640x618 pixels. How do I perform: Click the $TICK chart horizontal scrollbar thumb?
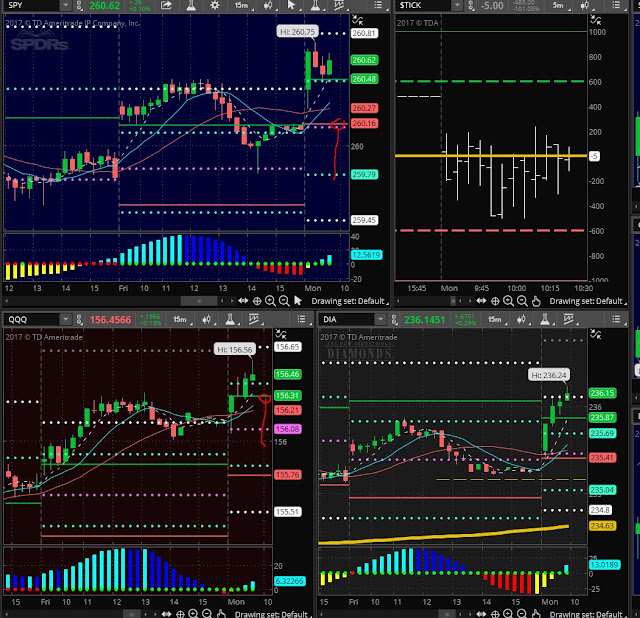[x=453, y=301]
